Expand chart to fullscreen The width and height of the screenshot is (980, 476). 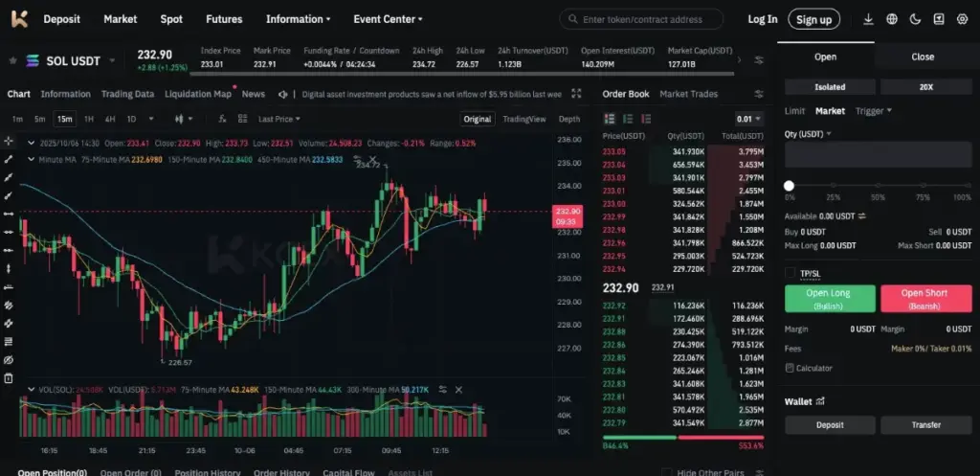click(x=576, y=94)
